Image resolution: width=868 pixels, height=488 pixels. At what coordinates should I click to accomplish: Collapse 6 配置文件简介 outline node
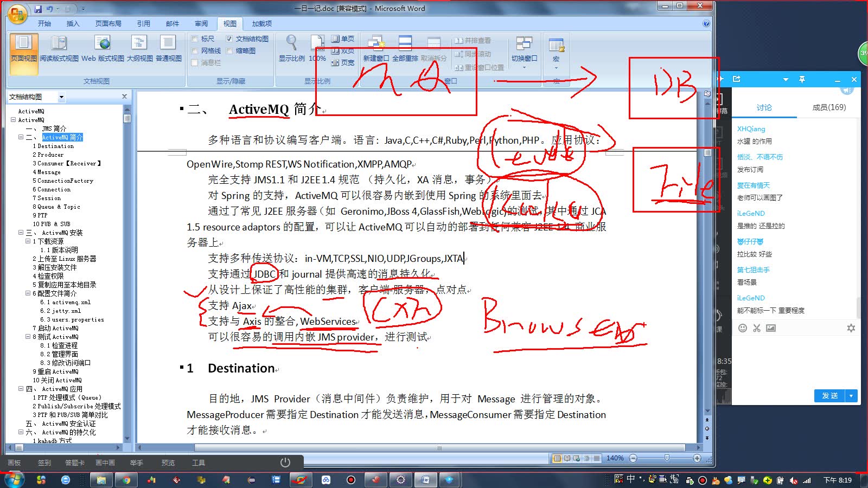tap(28, 293)
